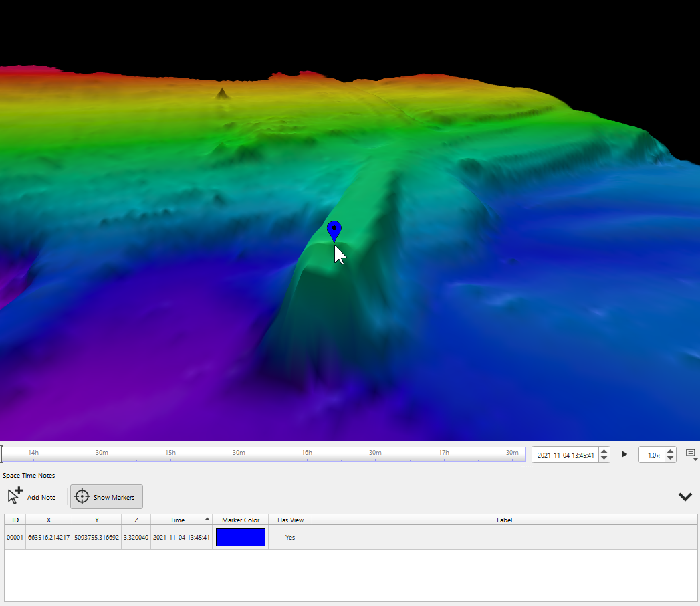
Task: Sort the table by the ID column header
Action: [15, 520]
